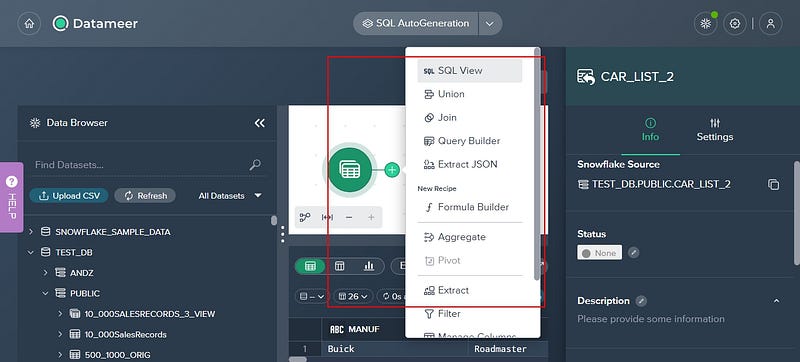Select the Extract menu entry
This screenshot has height=362, width=800.
(x=470, y=290)
